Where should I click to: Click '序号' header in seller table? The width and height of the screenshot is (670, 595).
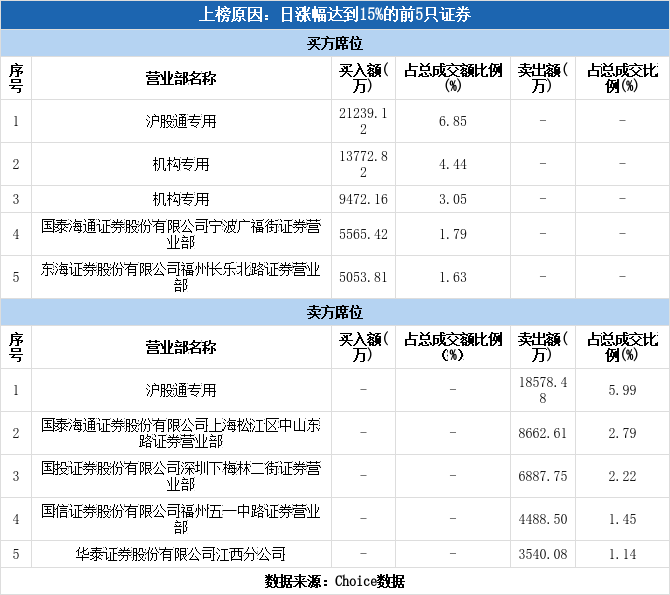pos(16,347)
